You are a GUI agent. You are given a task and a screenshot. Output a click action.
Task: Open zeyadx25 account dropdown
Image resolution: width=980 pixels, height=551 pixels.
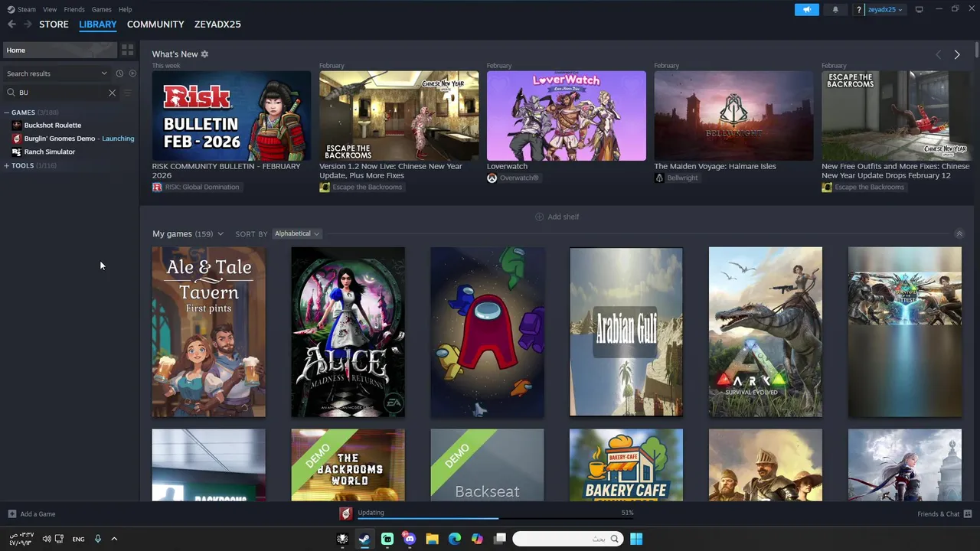(885, 9)
